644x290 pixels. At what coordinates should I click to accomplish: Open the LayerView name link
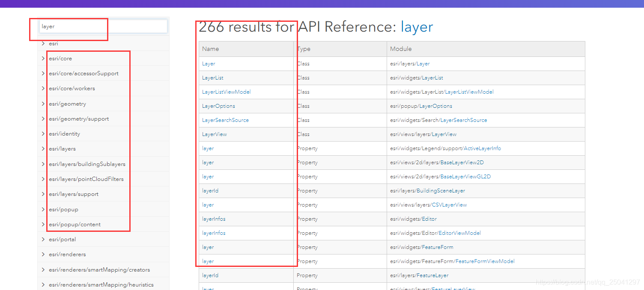(215, 134)
